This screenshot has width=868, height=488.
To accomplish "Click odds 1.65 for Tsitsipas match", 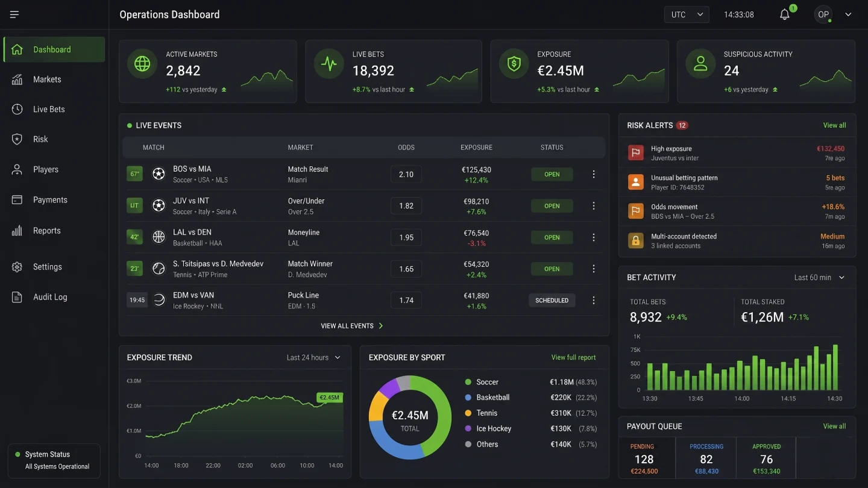I will coord(406,269).
